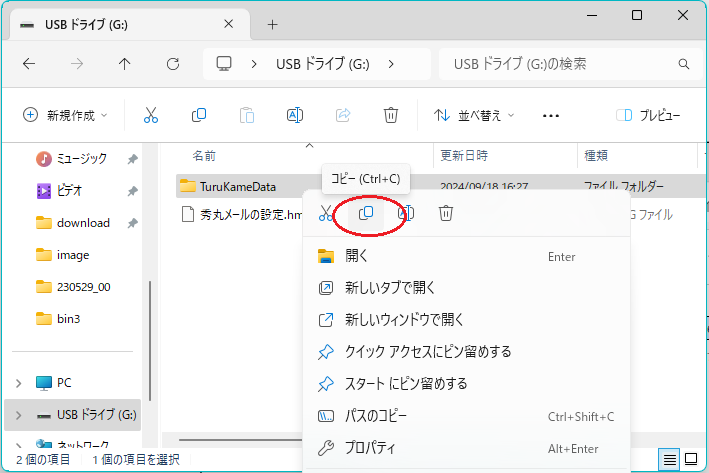The image size is (709, 473).
Task: Click the file list horizontal scrollbar
Action: (x=241, y=439)
